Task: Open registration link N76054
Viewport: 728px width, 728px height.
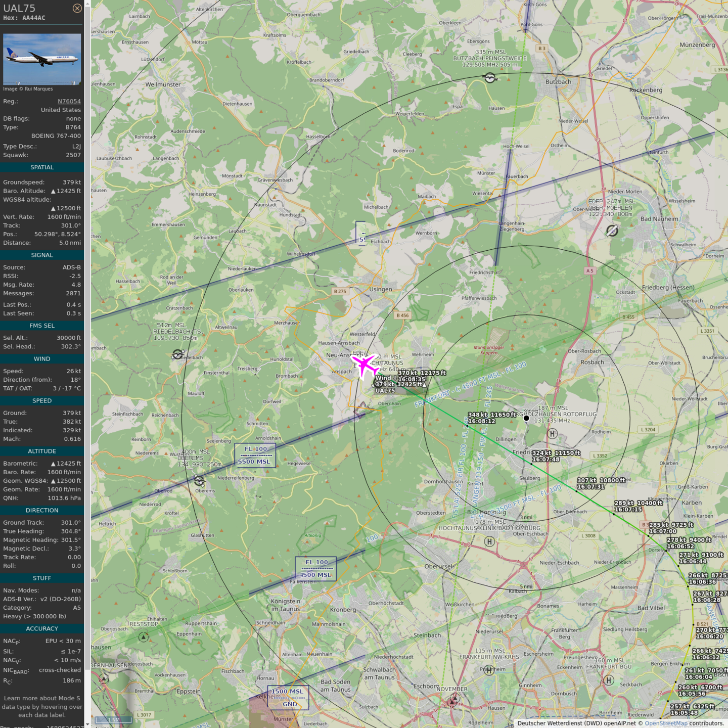Action: pyautogui.click(x=69, y=101)
